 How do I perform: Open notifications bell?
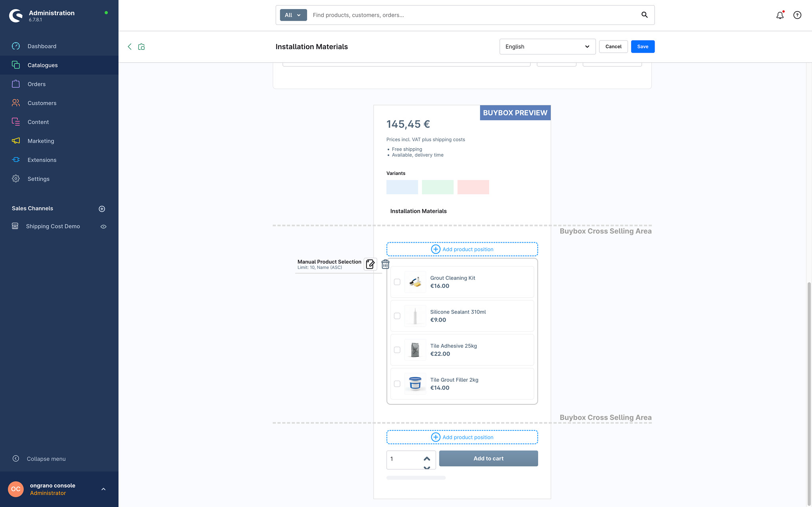780,15
